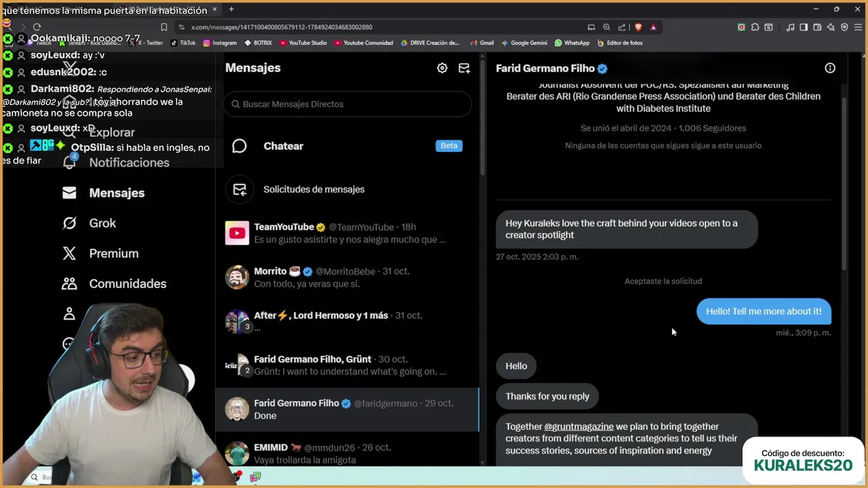This screenshot has width=868, height=488.
Task: Open the Leo AI sparkle icon
Action: point(831,27)
